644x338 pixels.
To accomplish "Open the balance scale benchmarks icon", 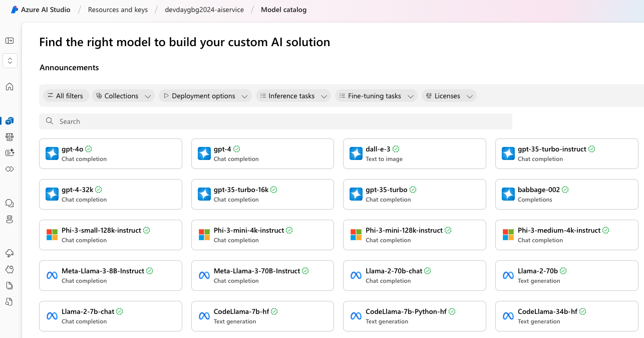I will (x=10, y=137).
